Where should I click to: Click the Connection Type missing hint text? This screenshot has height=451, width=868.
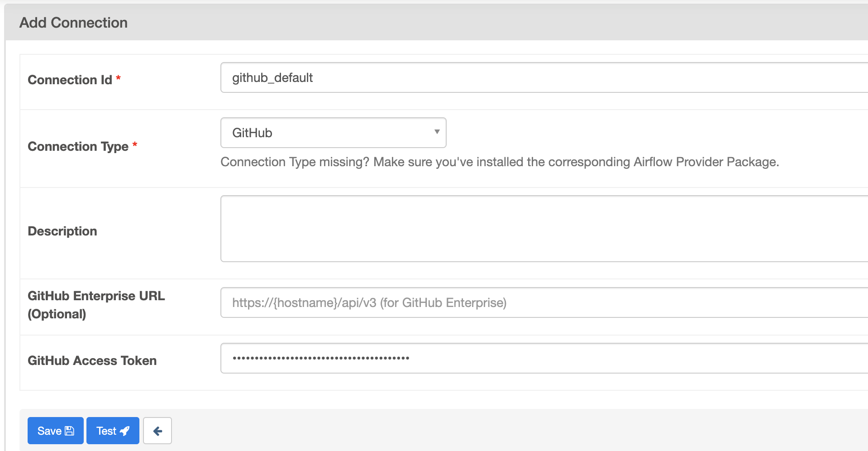pyautogui.click(x=500, y=162)
